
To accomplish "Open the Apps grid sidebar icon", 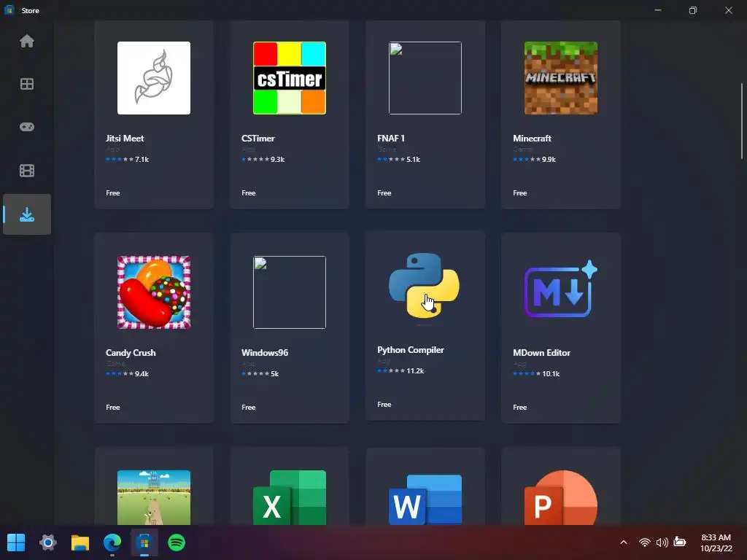I will 27,84.
